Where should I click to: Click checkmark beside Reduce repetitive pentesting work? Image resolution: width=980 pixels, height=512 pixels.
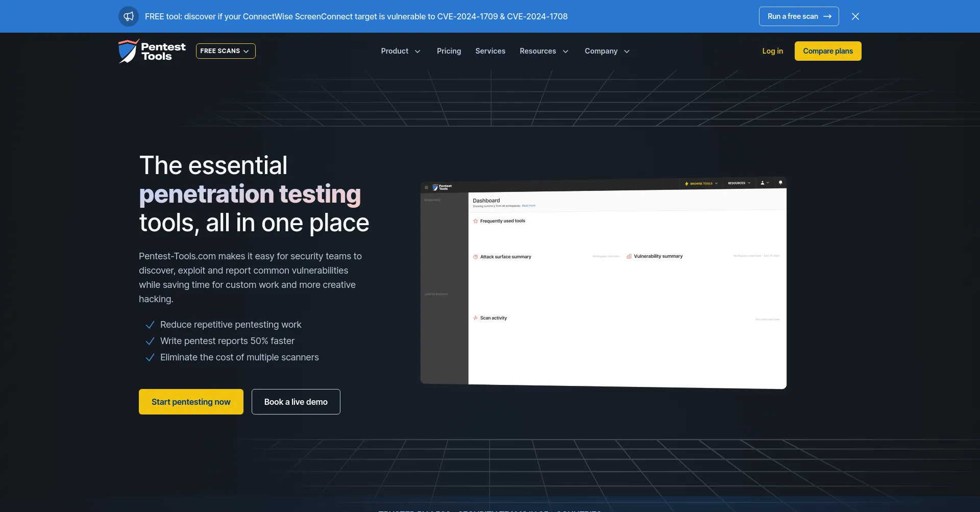point(150,325)
